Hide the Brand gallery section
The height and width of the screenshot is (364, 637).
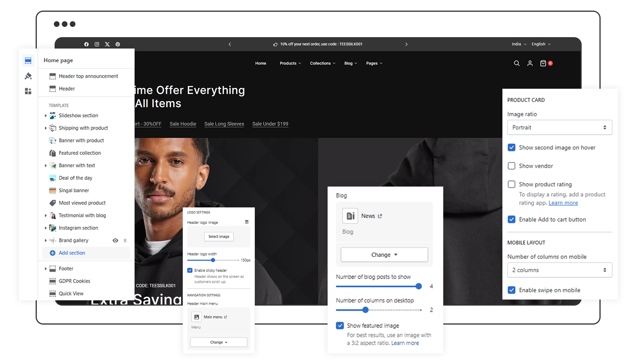pos(115,240)
